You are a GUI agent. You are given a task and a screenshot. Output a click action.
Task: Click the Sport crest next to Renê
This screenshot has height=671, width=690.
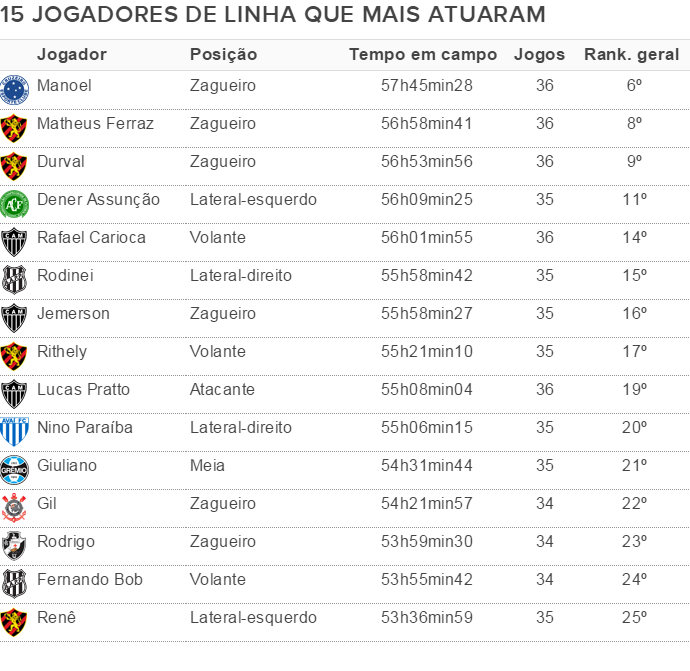(x=14, y=619)
